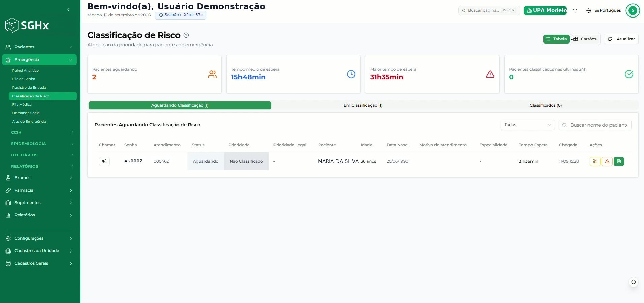Open the Todos filter dropdown
The image size is (644, 303).
(x=527, y=125)
